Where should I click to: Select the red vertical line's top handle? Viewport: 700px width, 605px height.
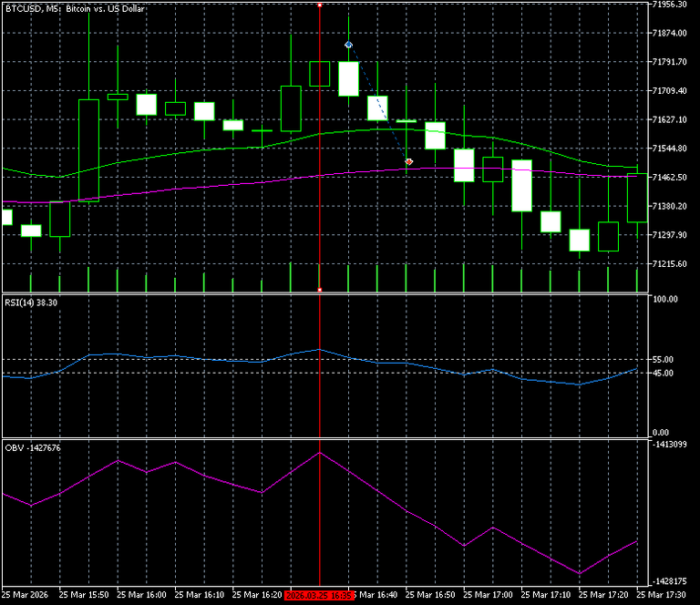320,5
